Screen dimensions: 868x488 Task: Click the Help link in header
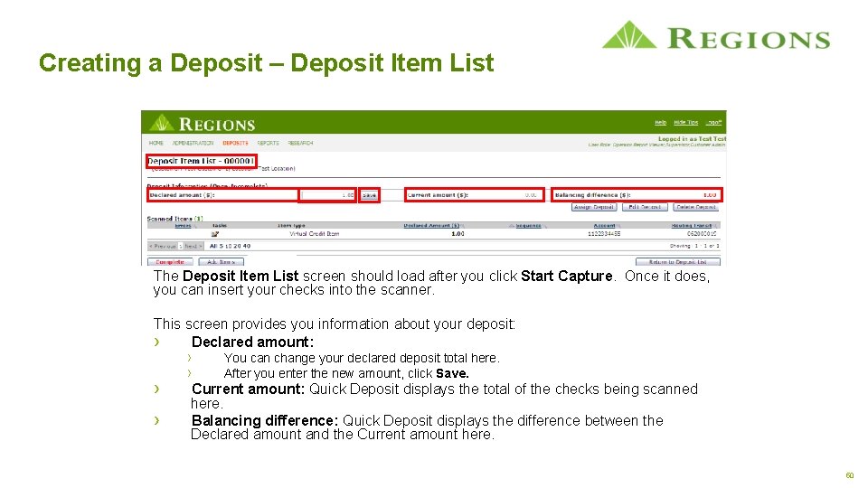(660, 122)
